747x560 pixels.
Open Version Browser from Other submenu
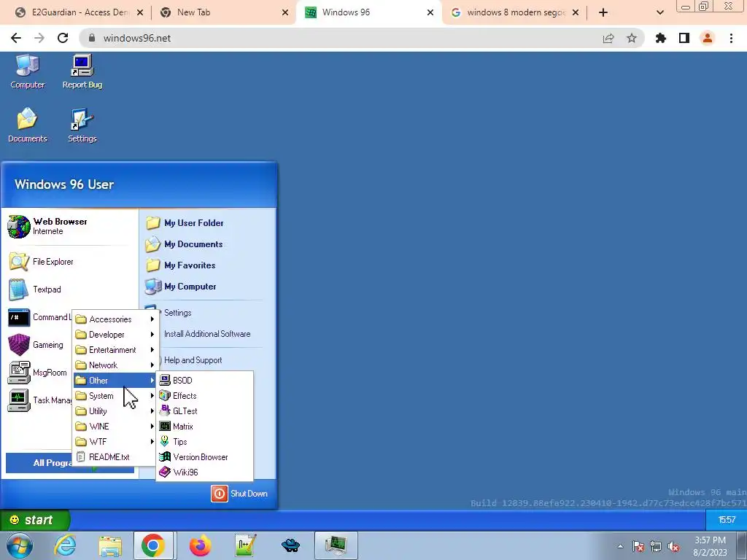pos(205,456)
